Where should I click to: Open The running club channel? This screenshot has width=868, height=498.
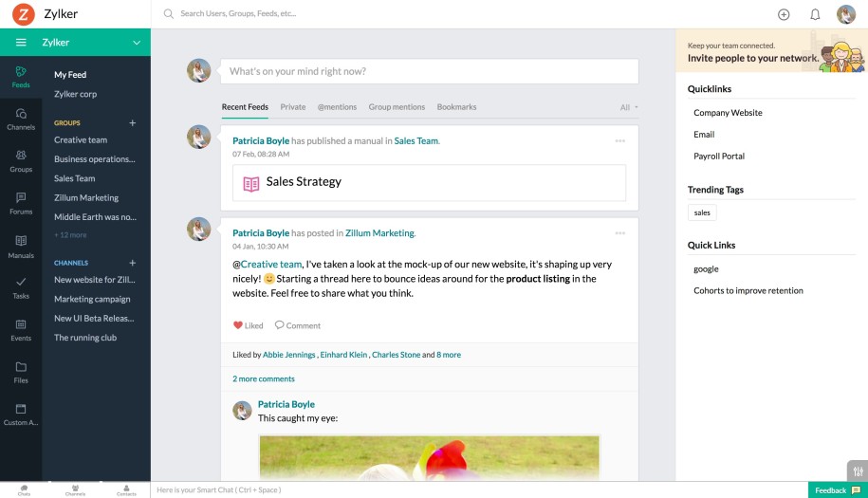[85, 338]
